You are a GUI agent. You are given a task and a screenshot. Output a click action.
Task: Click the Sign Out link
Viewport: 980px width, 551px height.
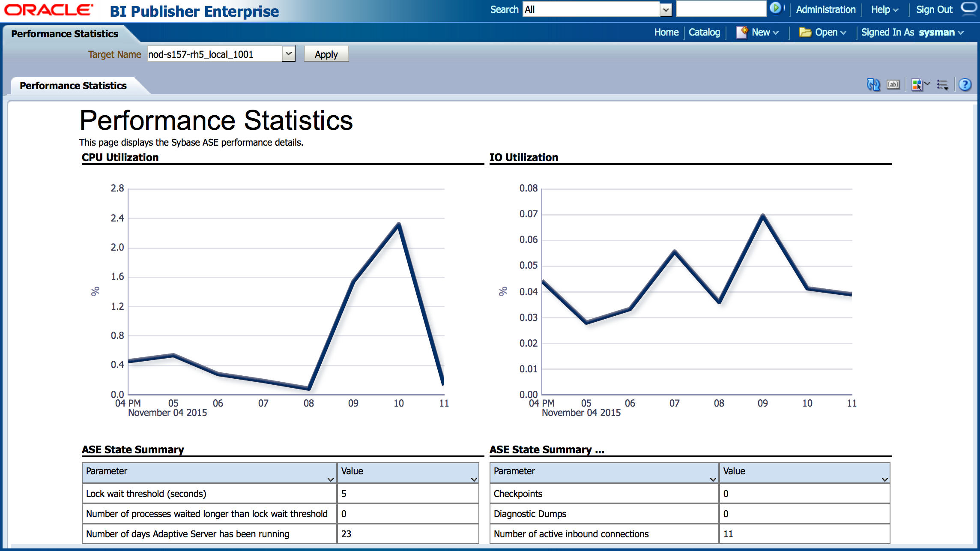click(934, 9)
